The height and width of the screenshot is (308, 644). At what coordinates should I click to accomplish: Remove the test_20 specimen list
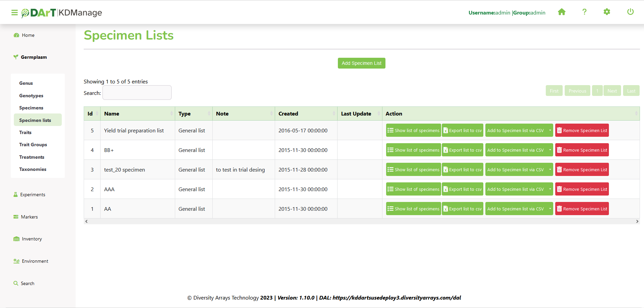582,170
